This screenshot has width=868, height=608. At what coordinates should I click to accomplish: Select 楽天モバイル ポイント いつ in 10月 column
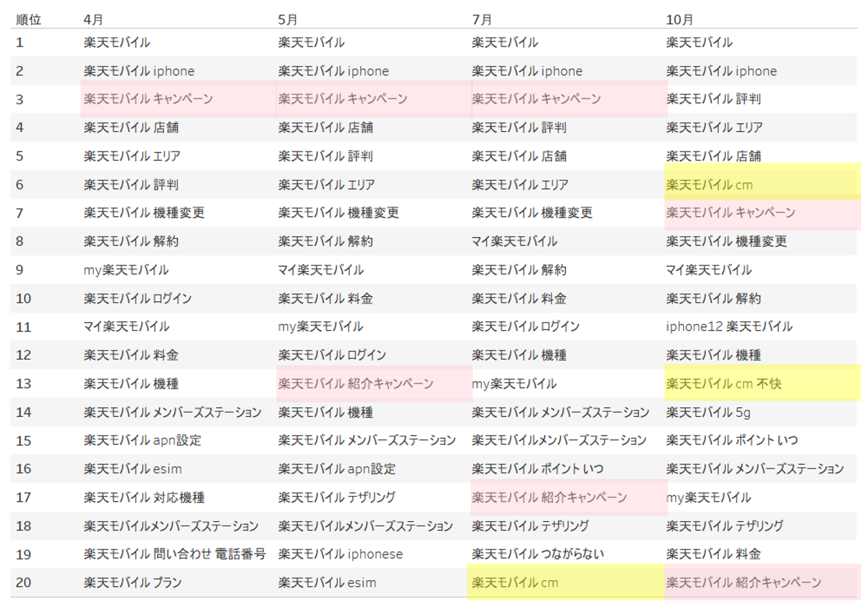732,441
